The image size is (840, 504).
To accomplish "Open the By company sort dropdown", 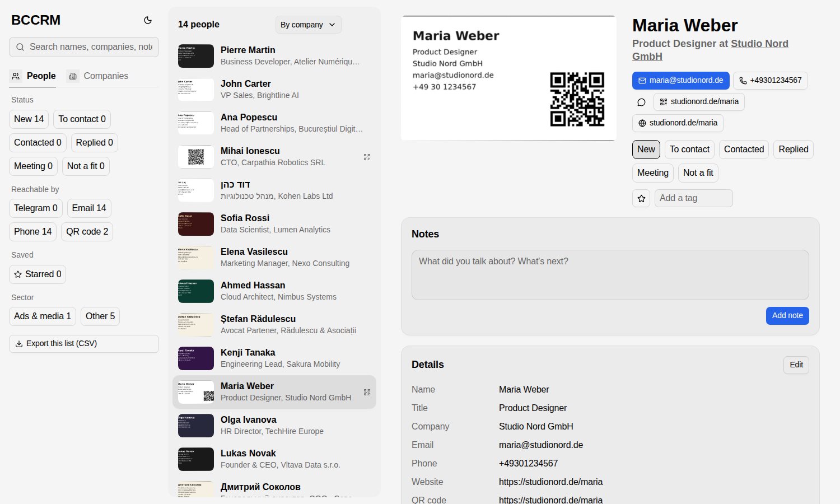I will [x=309, y=25].
